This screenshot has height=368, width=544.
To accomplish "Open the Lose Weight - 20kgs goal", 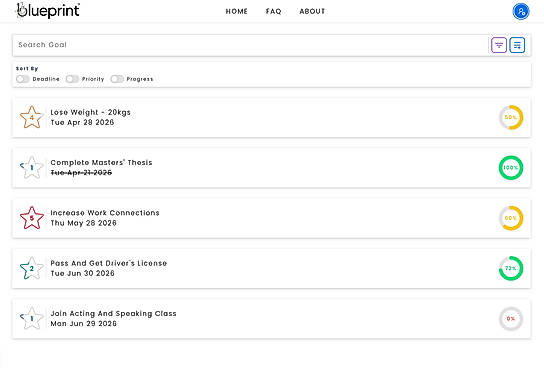I will 272,118.
